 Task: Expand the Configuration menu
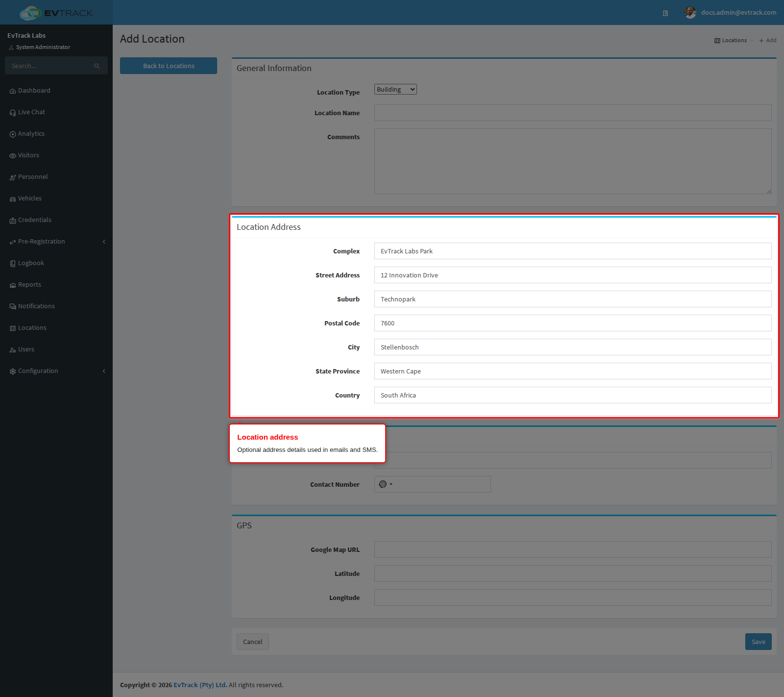56,371
